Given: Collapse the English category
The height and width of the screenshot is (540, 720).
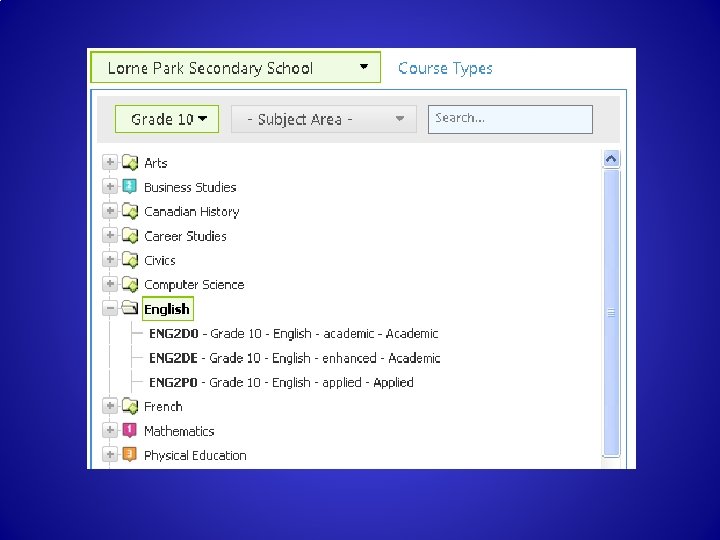Looking at the screenshot, I should click(110, 309).
